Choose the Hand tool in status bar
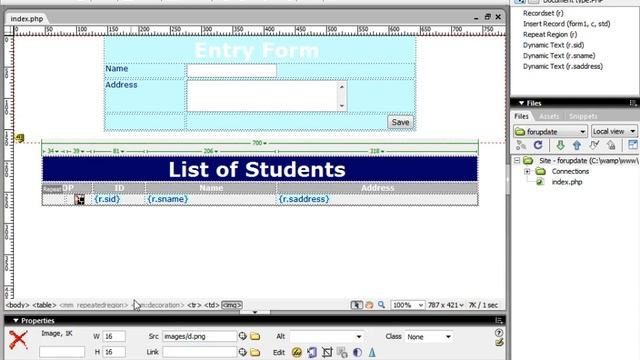 (369, 305)
